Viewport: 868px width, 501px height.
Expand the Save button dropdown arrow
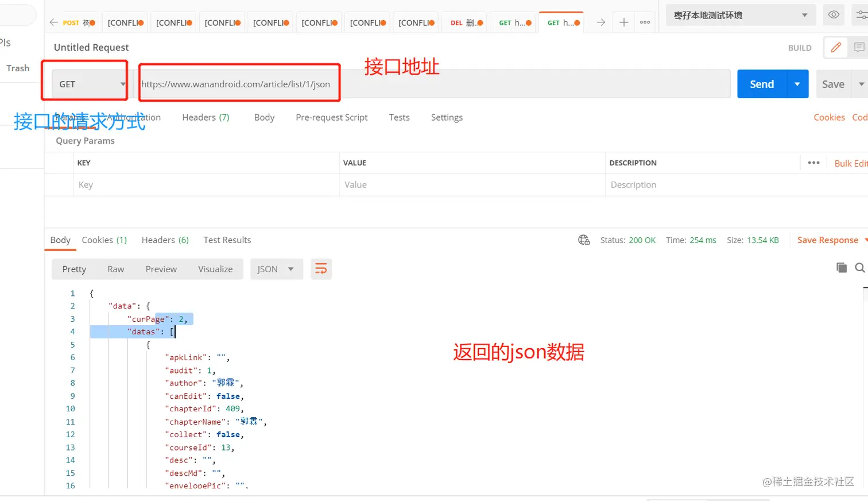point(861,84)
